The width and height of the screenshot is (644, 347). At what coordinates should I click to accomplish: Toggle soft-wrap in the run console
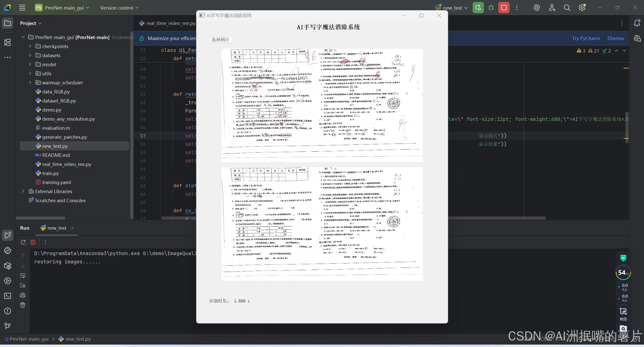tap(23, 275)
